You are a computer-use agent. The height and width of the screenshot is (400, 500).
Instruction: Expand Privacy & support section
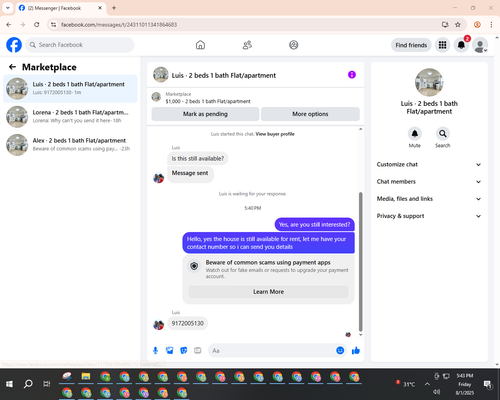429,216
